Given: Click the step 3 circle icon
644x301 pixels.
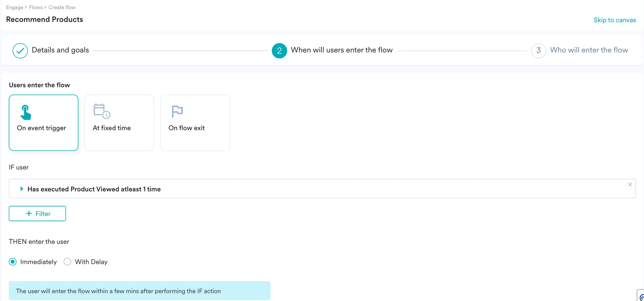Looking at the screenshot, I should click(538, 51).
